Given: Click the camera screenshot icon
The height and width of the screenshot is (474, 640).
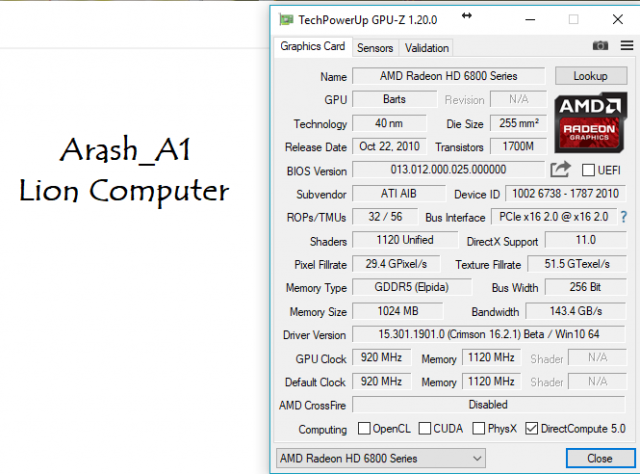Looking at the screenshot, I should [600, 46].
